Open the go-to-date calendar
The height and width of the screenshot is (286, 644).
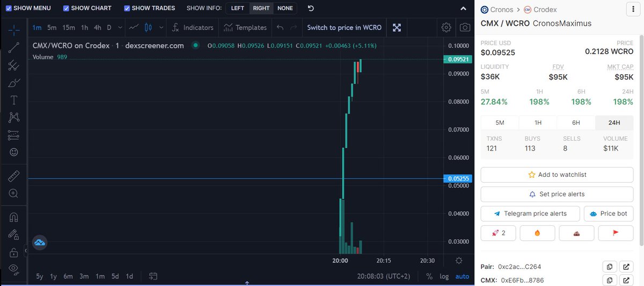click(153, 276)
